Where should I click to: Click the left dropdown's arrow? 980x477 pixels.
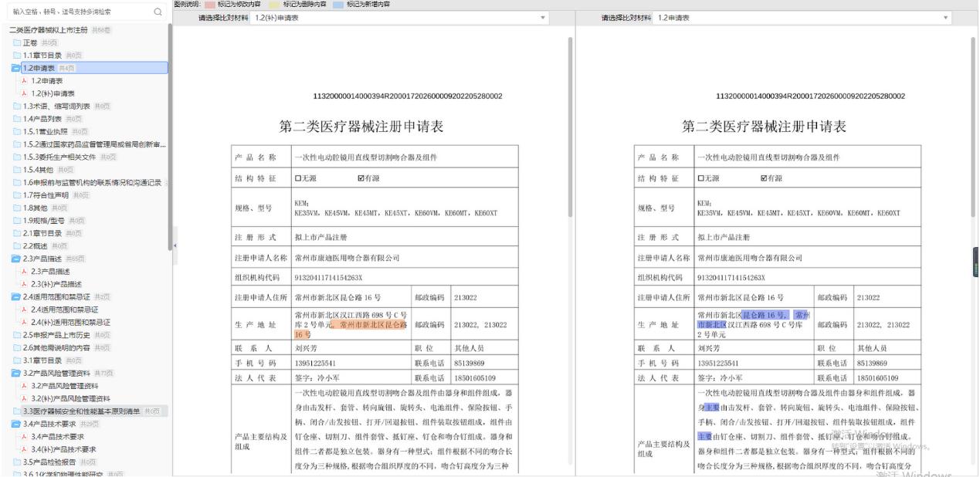(542, 18)
